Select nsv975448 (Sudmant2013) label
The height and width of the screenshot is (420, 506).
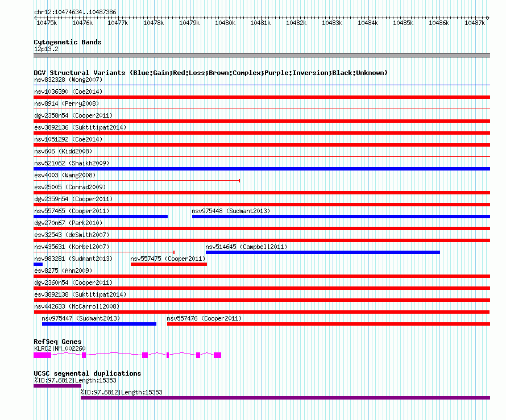[231, 211]
